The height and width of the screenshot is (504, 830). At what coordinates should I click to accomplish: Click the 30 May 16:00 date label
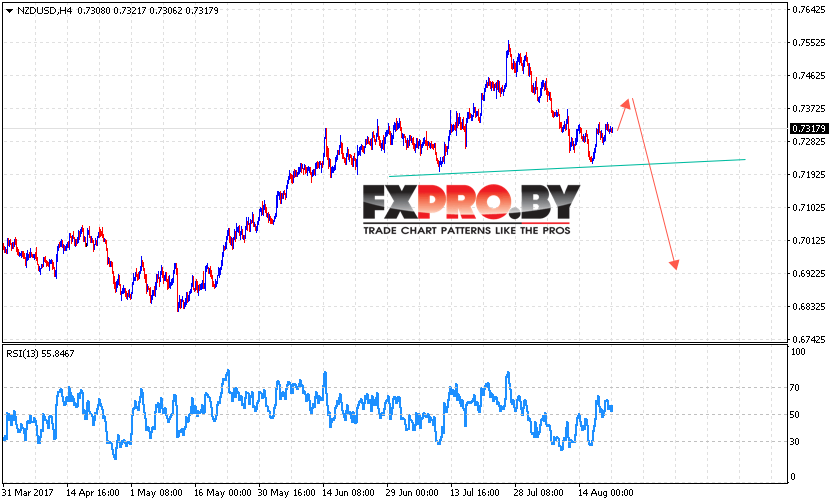(x=284, y=493)
